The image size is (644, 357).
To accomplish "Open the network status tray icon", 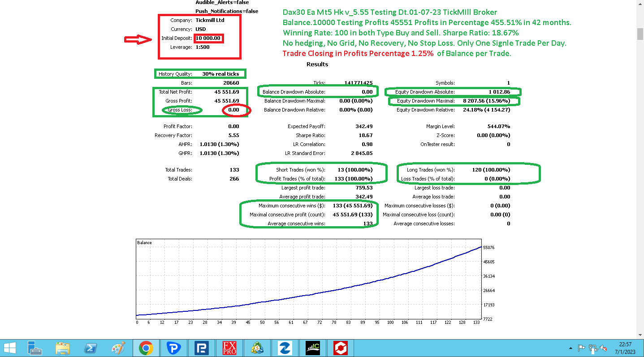I will click(592, 348).
